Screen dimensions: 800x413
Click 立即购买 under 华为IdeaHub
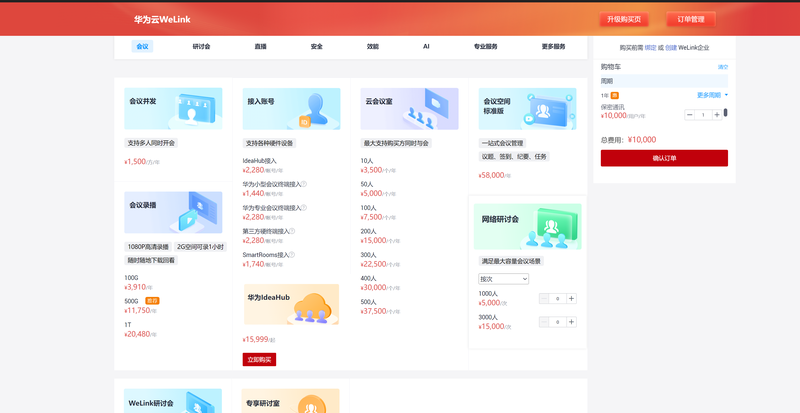pos(259,359)
